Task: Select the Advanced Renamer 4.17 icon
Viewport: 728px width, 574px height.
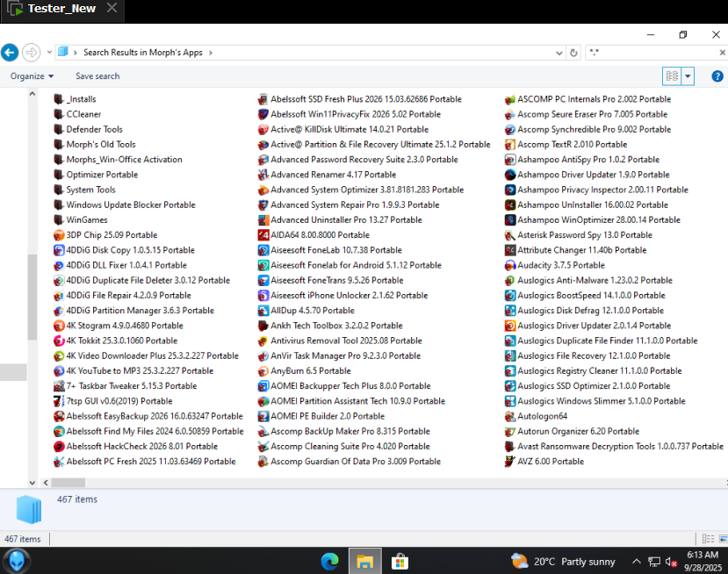Action: pos(263,175)
